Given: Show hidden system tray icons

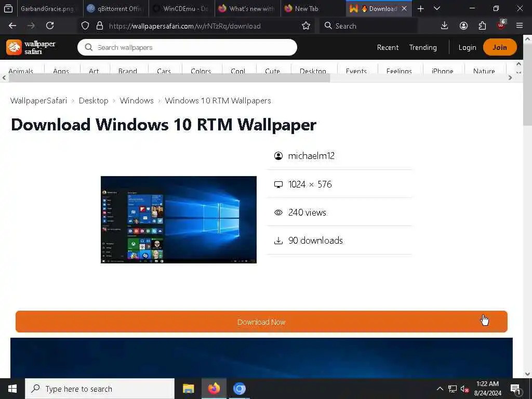Looking at the screenshot, I should [x=440, y=389].
